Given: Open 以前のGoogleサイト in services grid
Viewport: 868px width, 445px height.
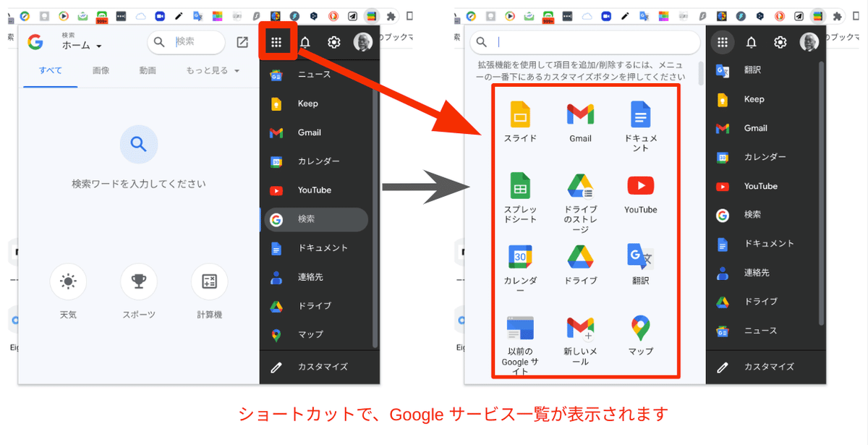Looking at the screenshot, I should [521, 345].
